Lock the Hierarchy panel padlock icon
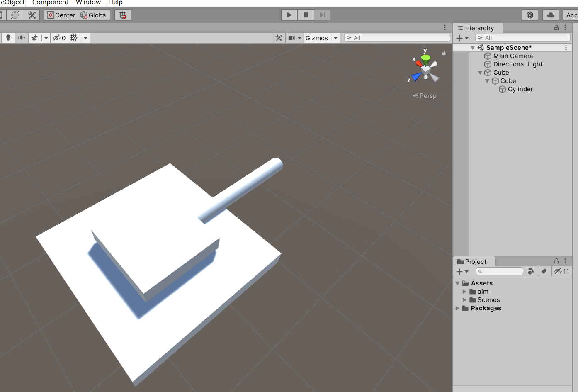 tap(556, 28)
